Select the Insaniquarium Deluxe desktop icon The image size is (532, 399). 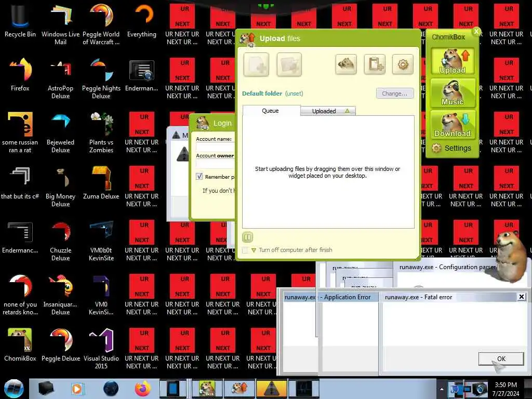point(60,294)
